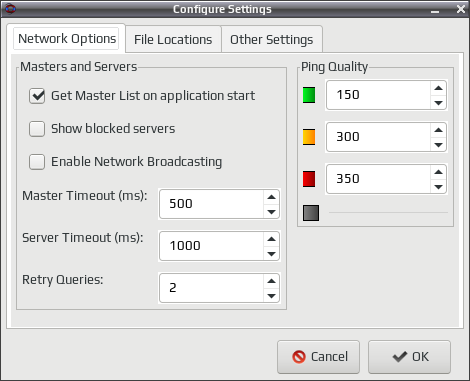
Task: Open the Other Settings tab
Action: (272, 39)
